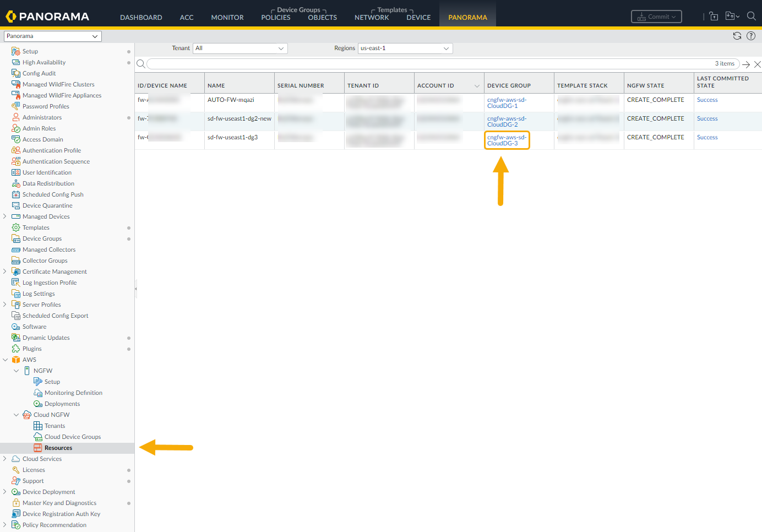762x532 pixels.
Task: Click the refresh icon in the toolbar
Action: [x=737, y=36]
